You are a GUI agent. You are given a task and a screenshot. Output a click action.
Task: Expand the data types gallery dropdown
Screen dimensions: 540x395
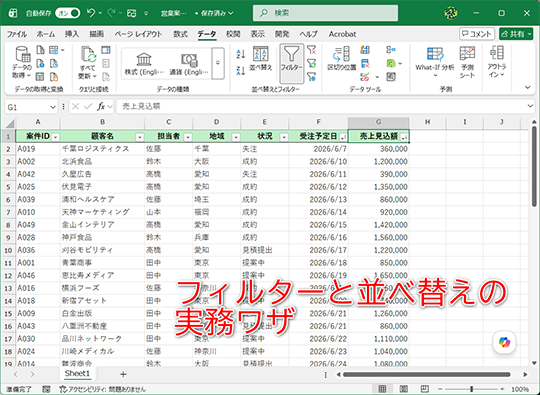(218, 63)
